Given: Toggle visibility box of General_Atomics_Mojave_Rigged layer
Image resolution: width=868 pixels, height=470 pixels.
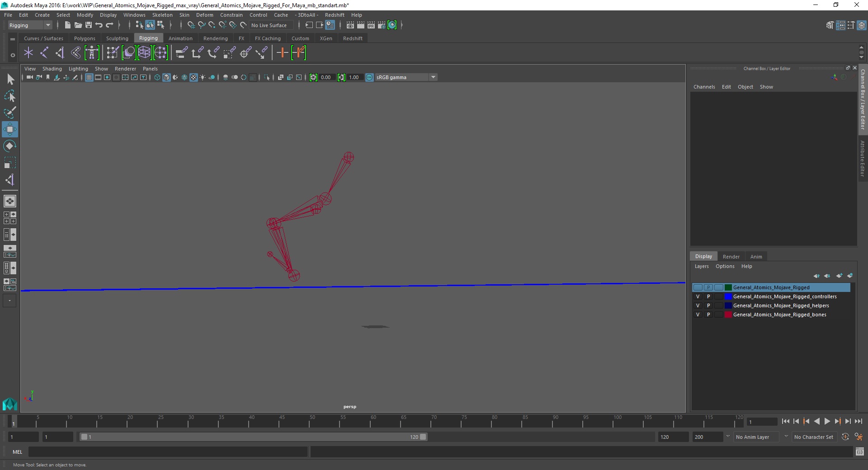Looking at the screenshot, I should (x=698, y=287).
